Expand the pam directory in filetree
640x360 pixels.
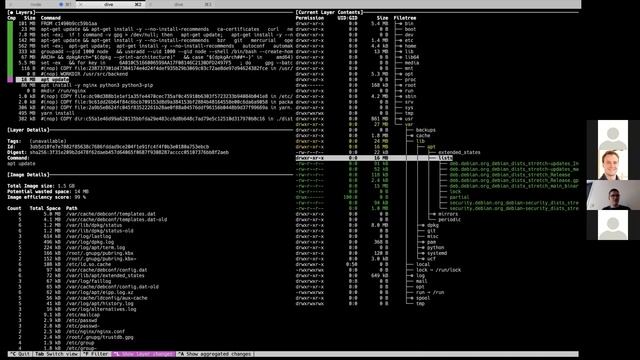pyautogui.click(x=431, y=242)
